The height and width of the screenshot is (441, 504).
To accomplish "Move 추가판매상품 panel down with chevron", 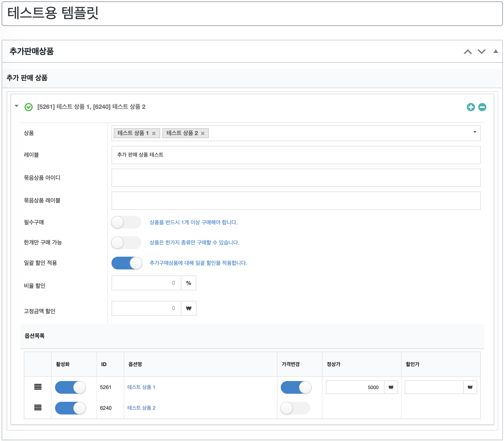I will click(x=482, y=52).
